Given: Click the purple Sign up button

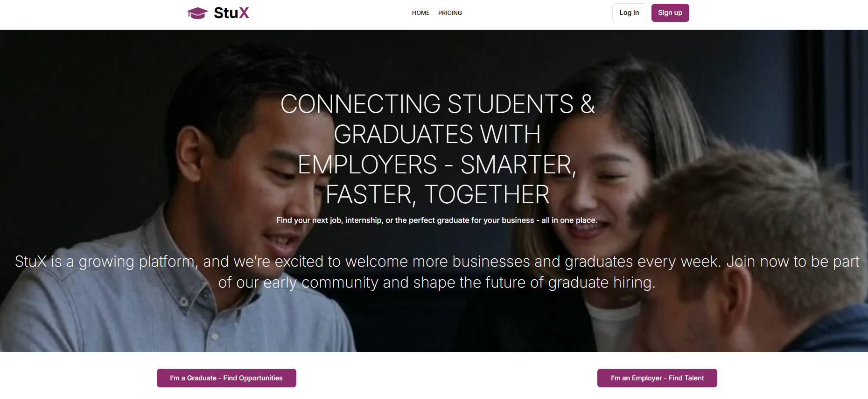Looking at the screenshot, I should pos(670,13).
